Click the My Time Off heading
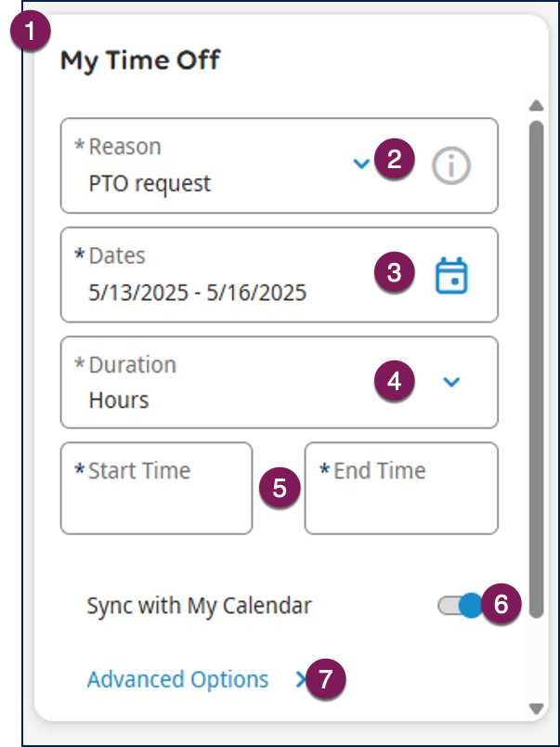 (x=140, y=61)
